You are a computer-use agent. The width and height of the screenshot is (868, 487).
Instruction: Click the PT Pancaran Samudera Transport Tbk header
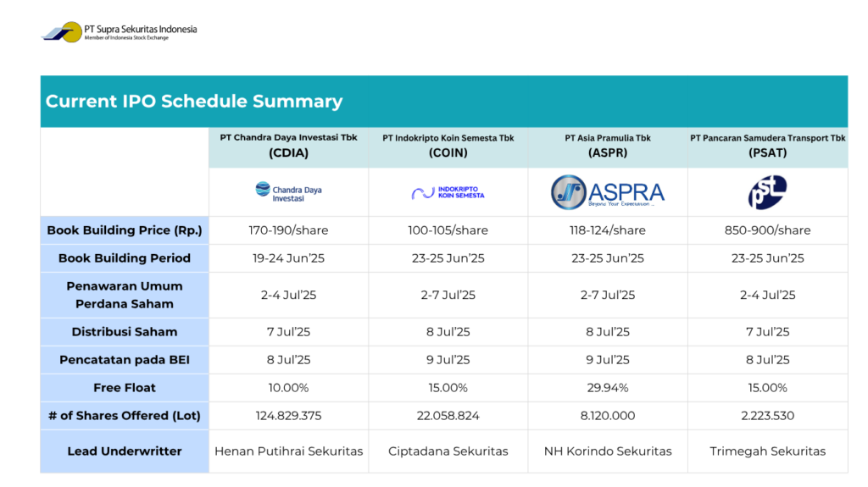[x=767, y=146]
